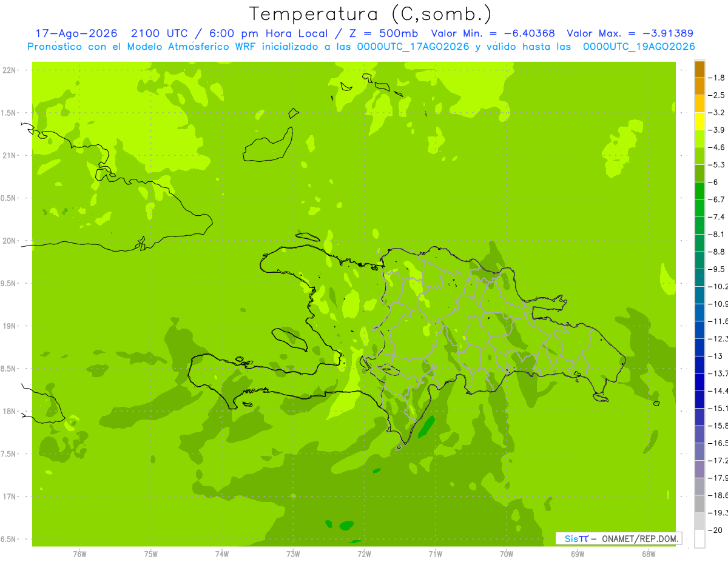The height and width of the screenshot is (562, 728).
Task: Click the '-1.8' legend value
Action: pos(716,78)
